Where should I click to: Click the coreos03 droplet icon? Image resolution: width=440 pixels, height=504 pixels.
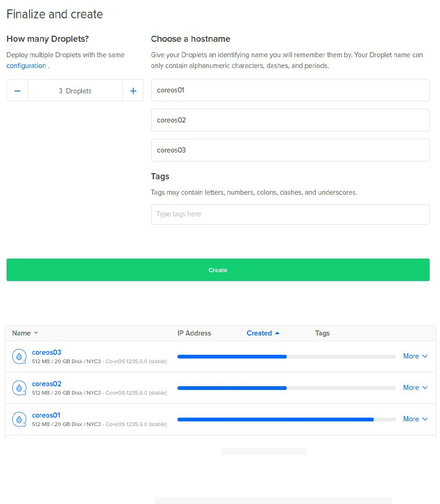(19, 357)
